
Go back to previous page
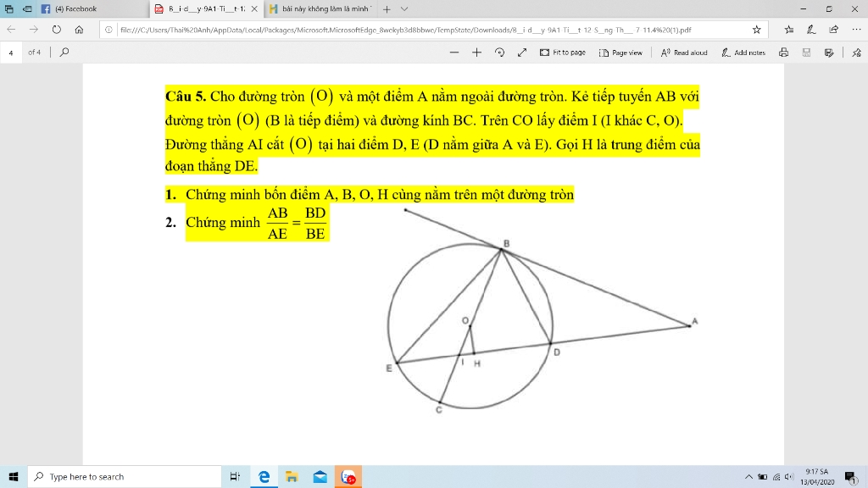point(11,30)
